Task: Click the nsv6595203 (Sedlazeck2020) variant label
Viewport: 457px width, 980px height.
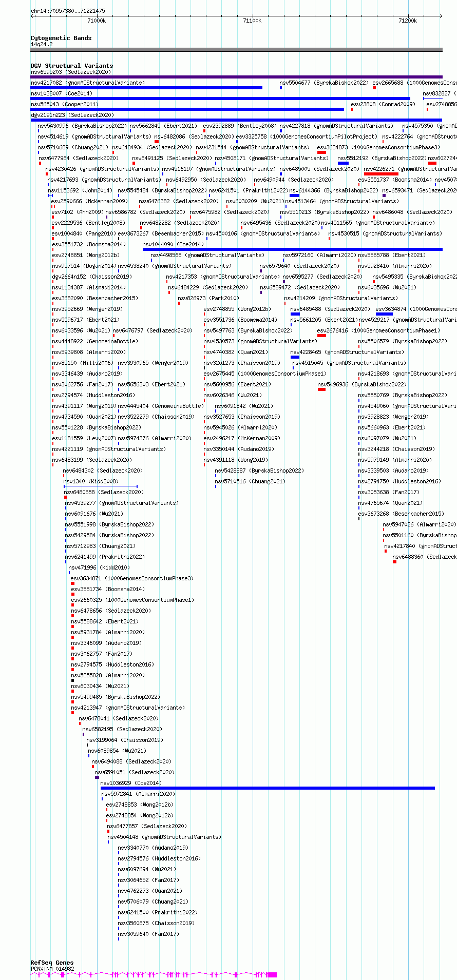Action: coord(70,72)
